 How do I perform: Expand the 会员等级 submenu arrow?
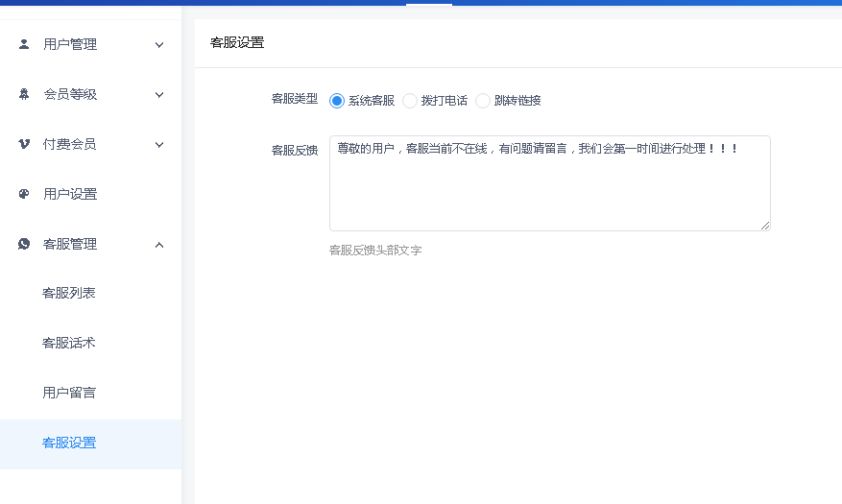tap(159, 94)
